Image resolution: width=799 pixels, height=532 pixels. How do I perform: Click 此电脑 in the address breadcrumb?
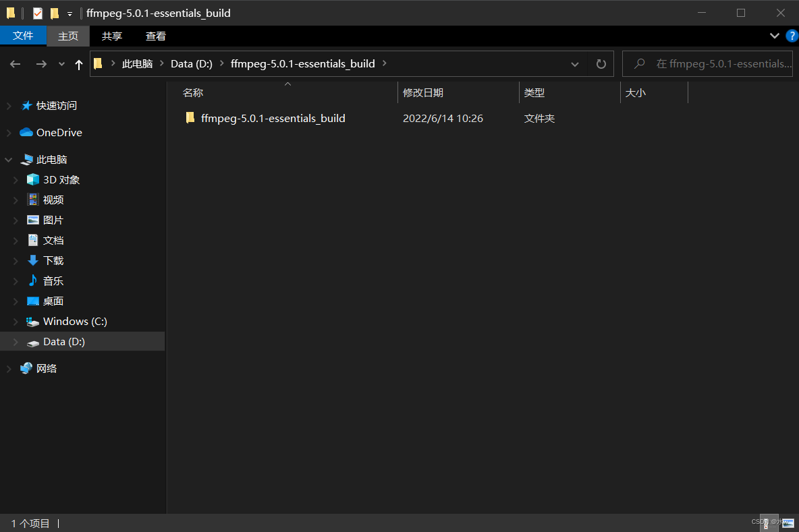tap(137, 63)
